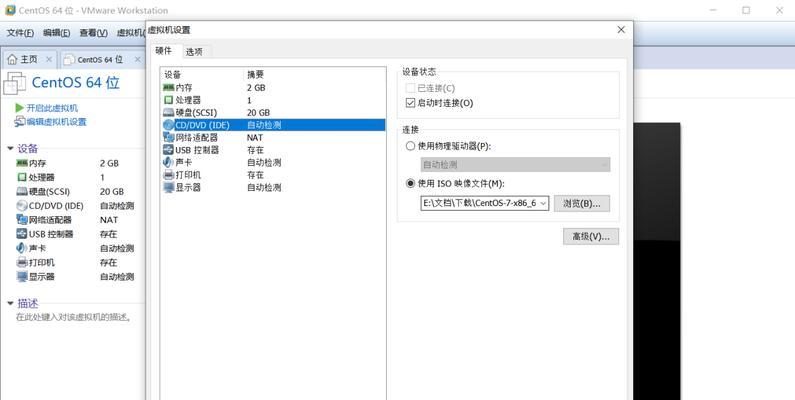Toggle the 已连接(C) checkbox
The height and width of the screenshot is (400, 795).
(x=410, y=88)
